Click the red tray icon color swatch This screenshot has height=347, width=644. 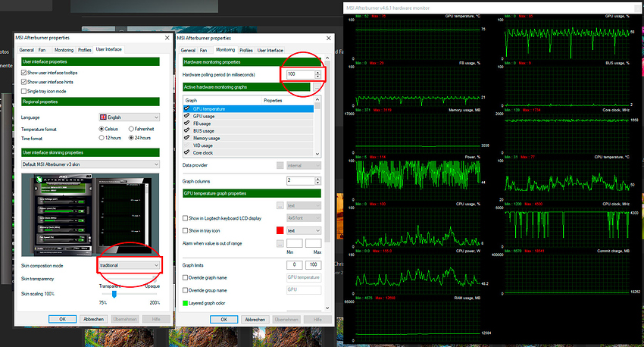tap(280, 230)
